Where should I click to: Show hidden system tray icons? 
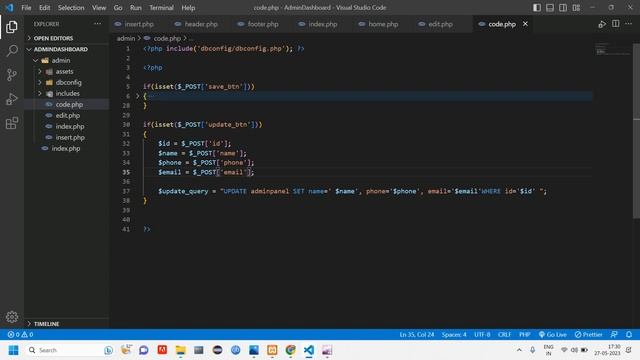click(519, 350)
